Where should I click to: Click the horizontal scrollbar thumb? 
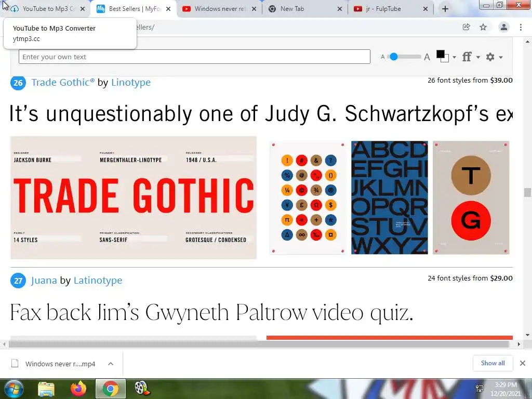pos(259,344)
